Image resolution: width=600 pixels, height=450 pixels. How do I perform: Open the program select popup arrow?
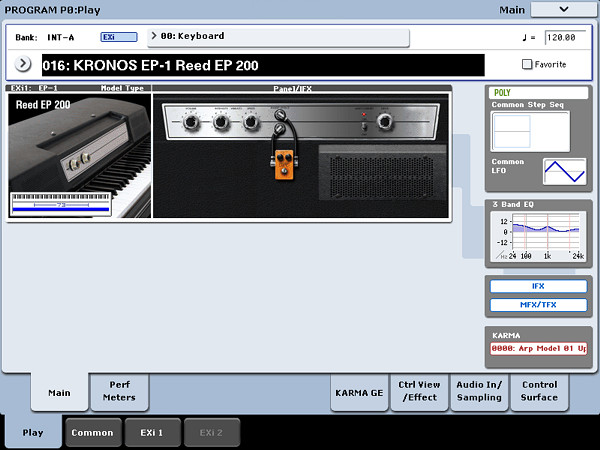pyautogui.click(x=23, y=64)
